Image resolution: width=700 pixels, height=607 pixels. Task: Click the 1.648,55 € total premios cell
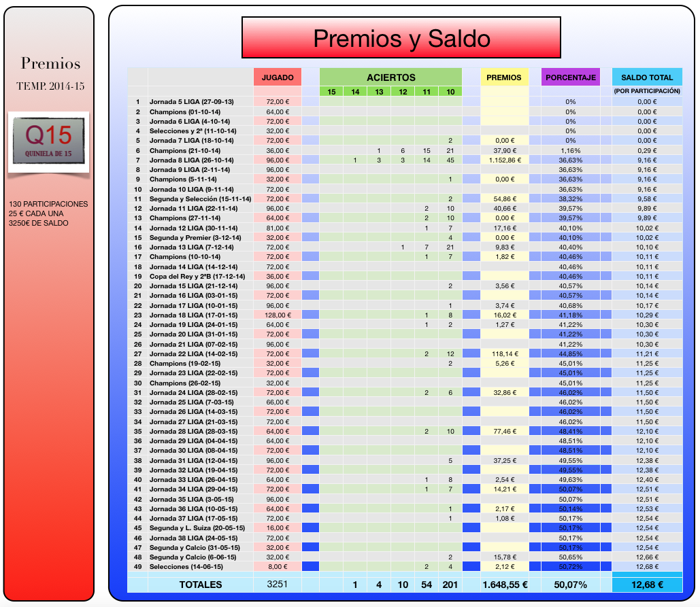point(505,585)
